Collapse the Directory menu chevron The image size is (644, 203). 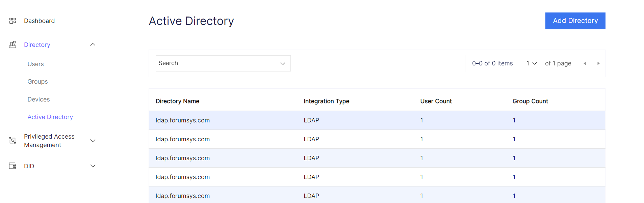pyautogui.click(x=93, y=45)
